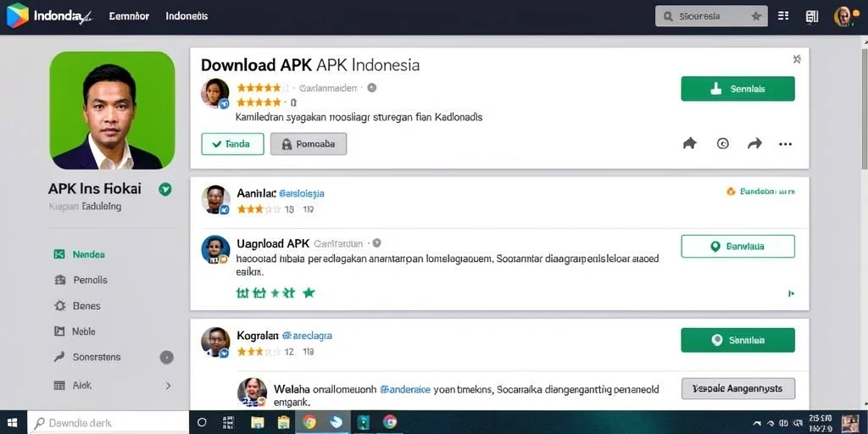
Task: Click the page vertical scrollbar
Action: (x=864, y=108)
